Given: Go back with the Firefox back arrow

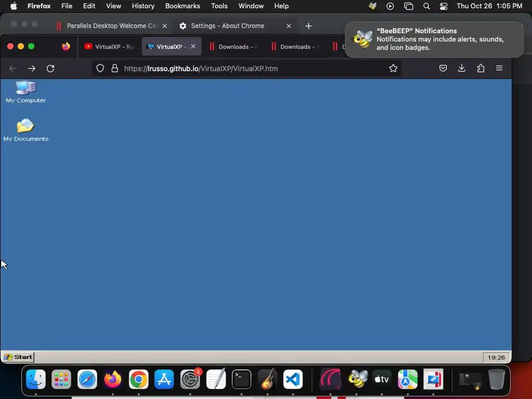Looking at the screenshot, I should click(x=13, y=69).
